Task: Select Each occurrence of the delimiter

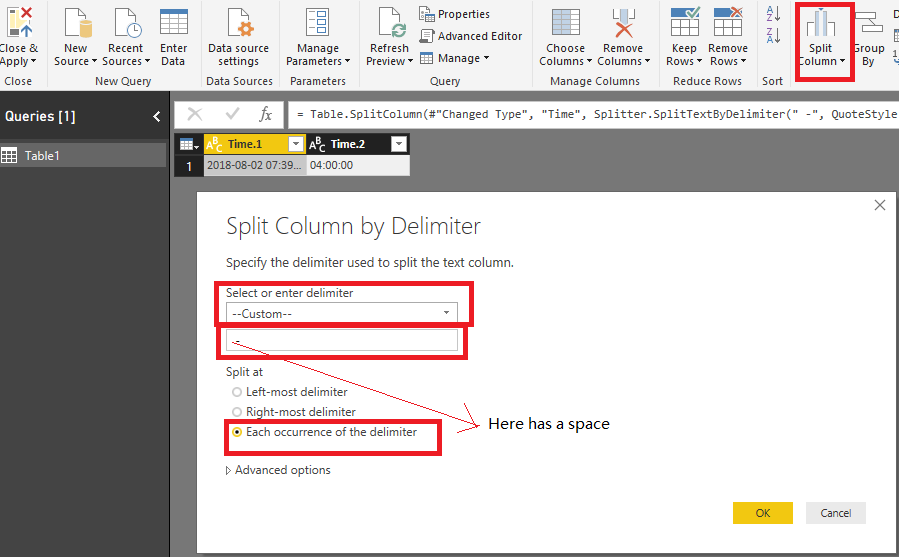Action: tap(324, 432)
